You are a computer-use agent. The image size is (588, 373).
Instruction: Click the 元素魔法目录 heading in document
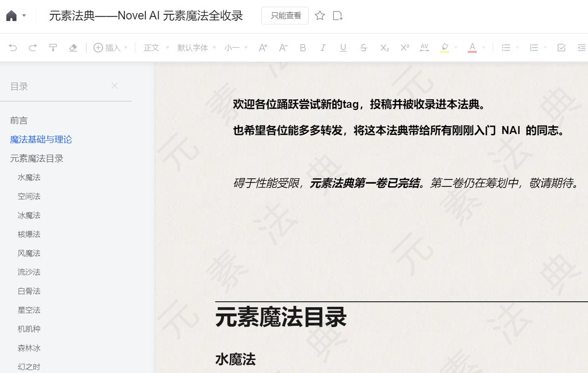(281, 317)
